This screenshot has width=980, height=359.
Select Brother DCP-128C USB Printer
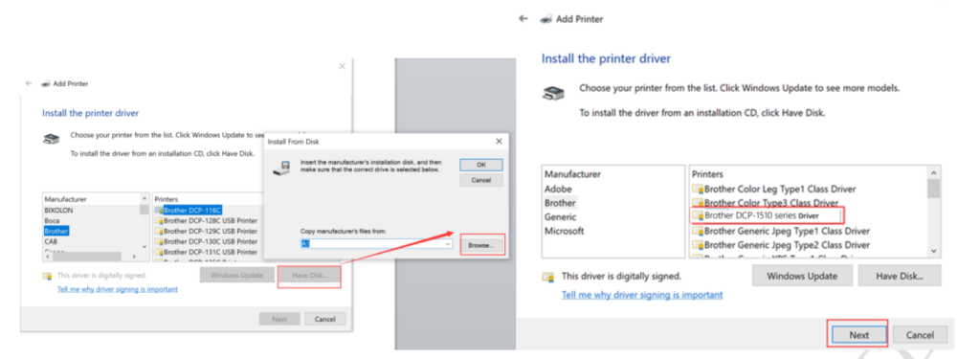[210, 221]
